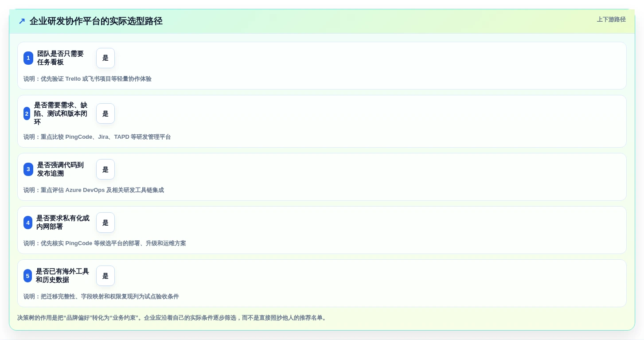
Task: Click the question 是否强调代码到发布追溯
Action: (x=61, y=169)
